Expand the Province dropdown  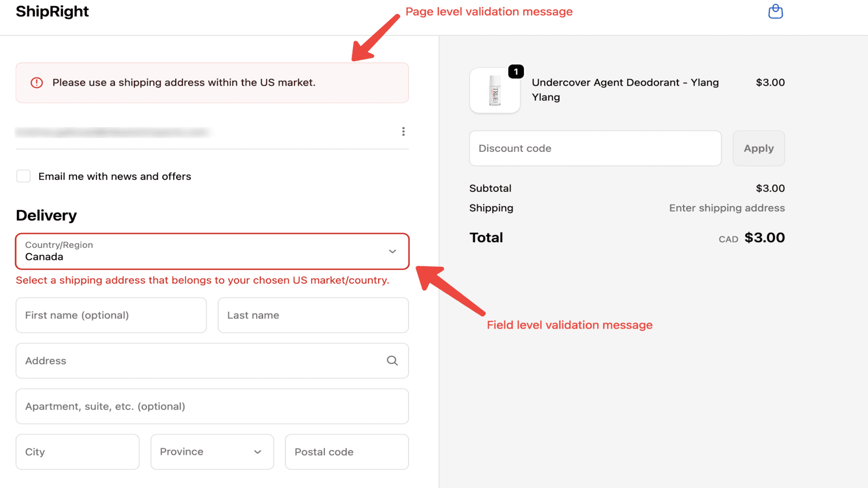point(212,452)
